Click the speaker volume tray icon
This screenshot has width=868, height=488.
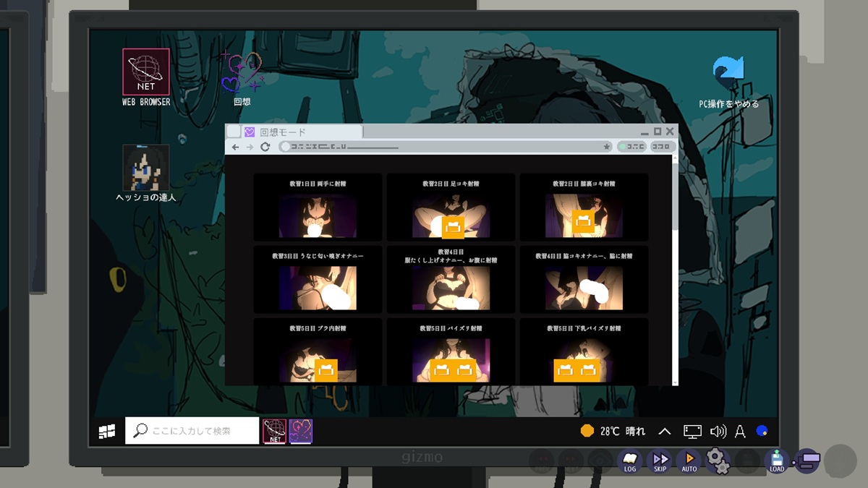tap(718, 432)
